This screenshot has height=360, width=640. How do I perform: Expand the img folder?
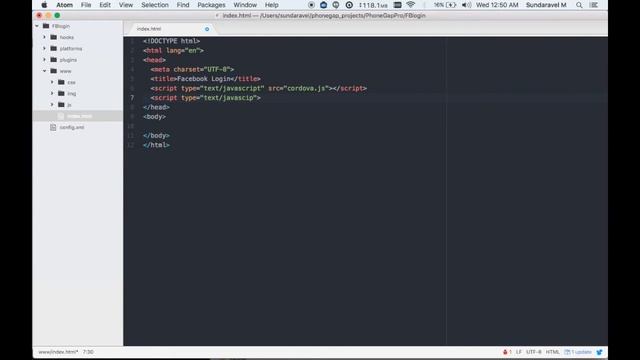pyautogui.click(x=52, y=93)
